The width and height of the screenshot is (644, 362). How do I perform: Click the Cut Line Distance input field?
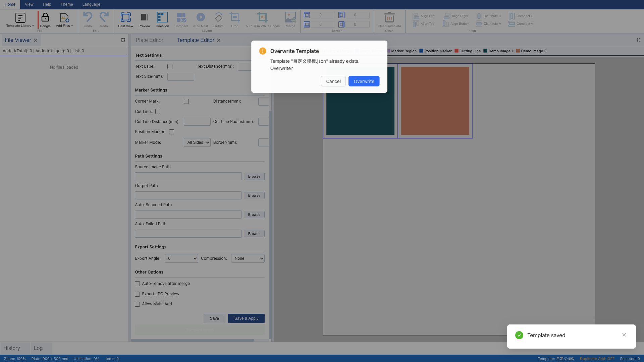click(197, 122)
